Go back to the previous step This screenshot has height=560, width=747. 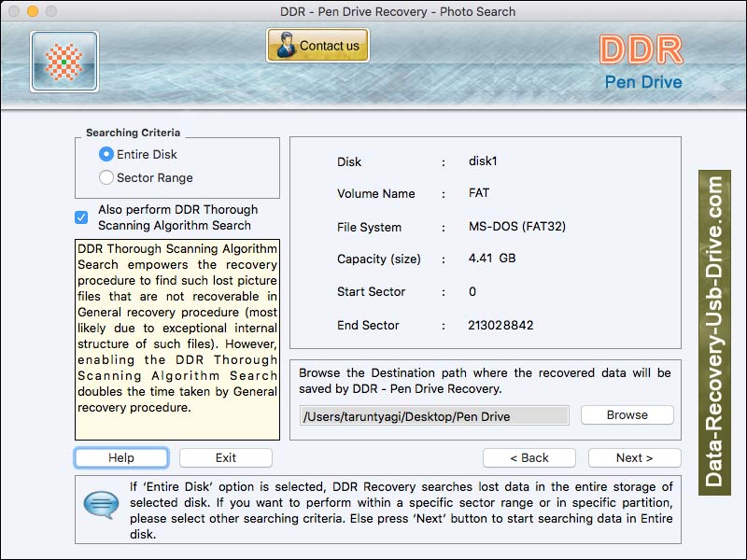pyautogui.click(x=529, y=457)
